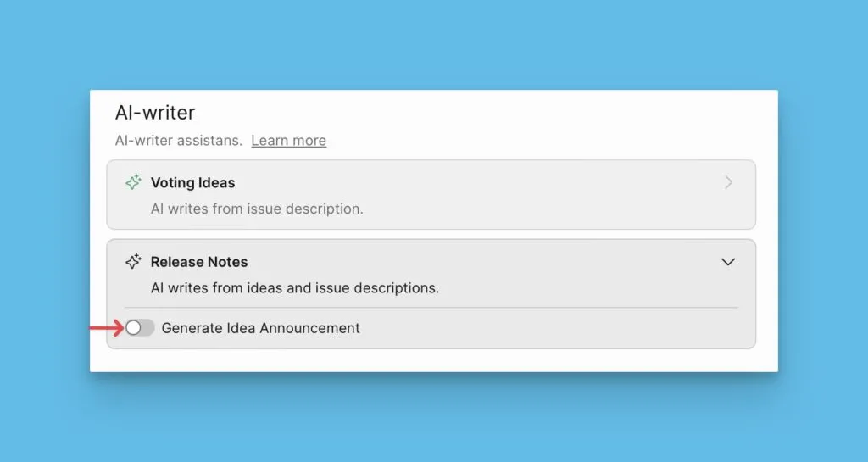Click the black sparkle icon beside Release Notes

click(133, 262)
